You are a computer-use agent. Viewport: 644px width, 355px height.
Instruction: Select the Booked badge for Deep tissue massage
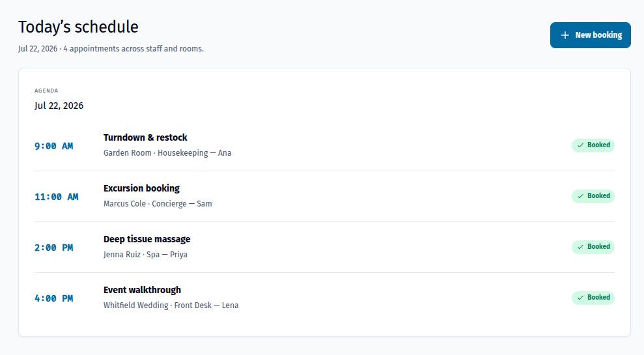click(x=593, y=247)
